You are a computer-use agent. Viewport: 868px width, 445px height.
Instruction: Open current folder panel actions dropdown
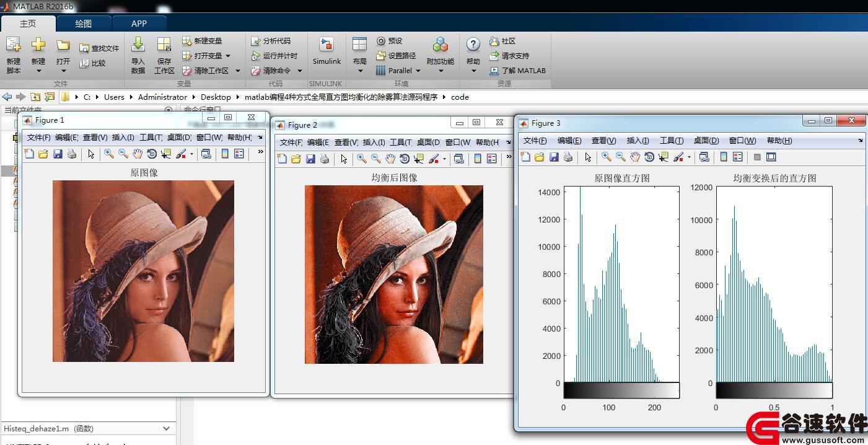[x=169, y=110]
